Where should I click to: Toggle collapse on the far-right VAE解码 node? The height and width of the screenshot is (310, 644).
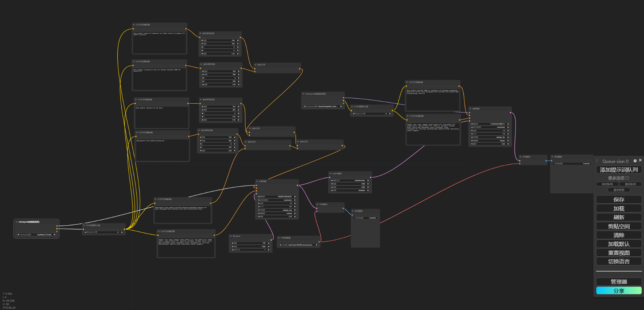(x=521, y=157)
